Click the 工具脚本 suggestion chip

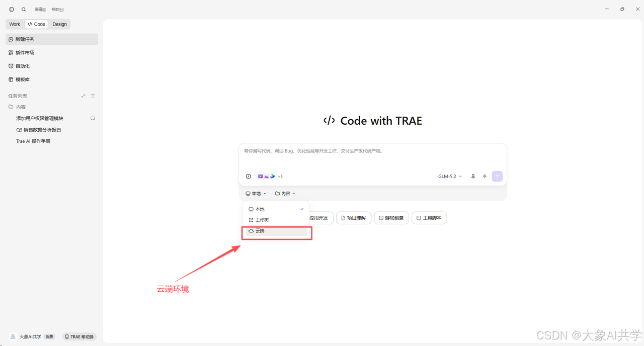(429, 218)
